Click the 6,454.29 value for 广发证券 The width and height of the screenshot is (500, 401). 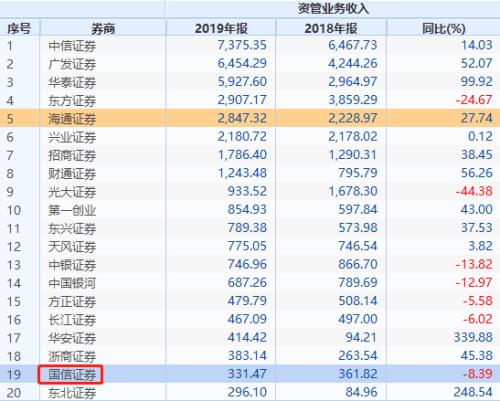242,63
